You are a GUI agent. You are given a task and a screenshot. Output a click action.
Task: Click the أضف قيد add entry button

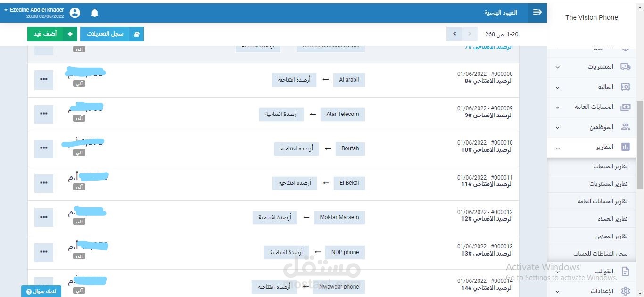pos(52,34)
